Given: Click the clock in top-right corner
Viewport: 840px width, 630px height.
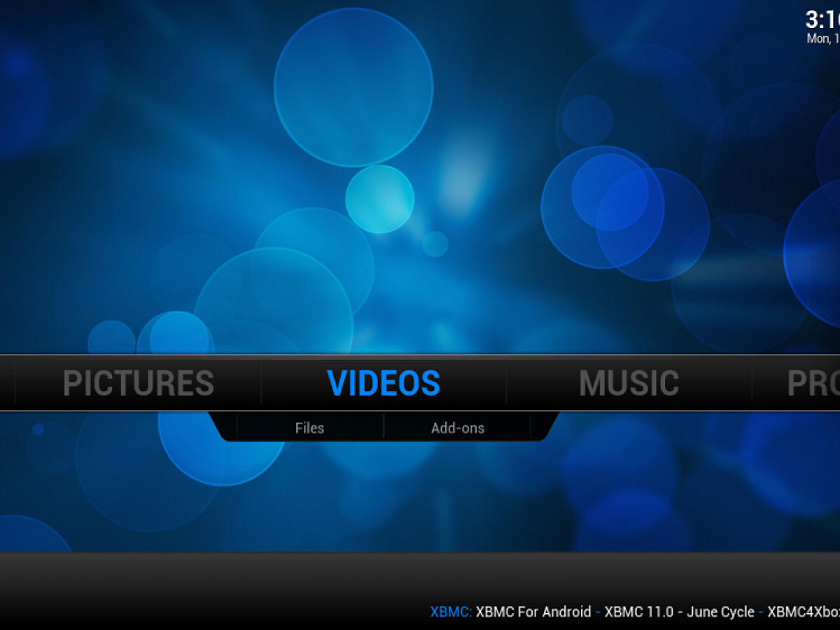Looking at the screenshot, I should click(x=822, y=19).
